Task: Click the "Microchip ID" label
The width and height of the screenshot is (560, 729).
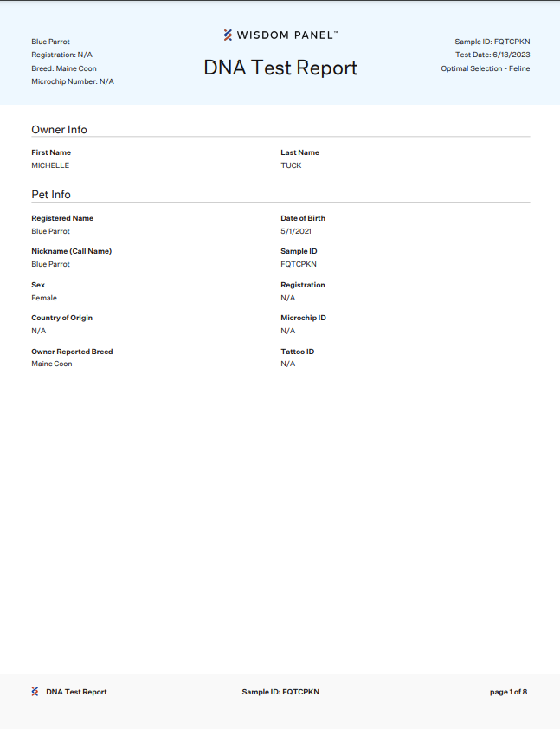Action: pyautogui.click(x=304, y=318)
